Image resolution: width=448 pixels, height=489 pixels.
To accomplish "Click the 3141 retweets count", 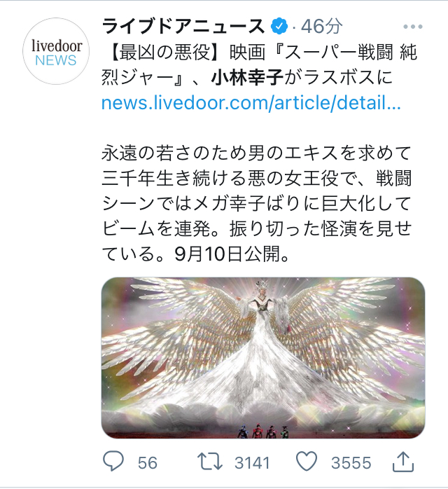I will coord(252,462).
